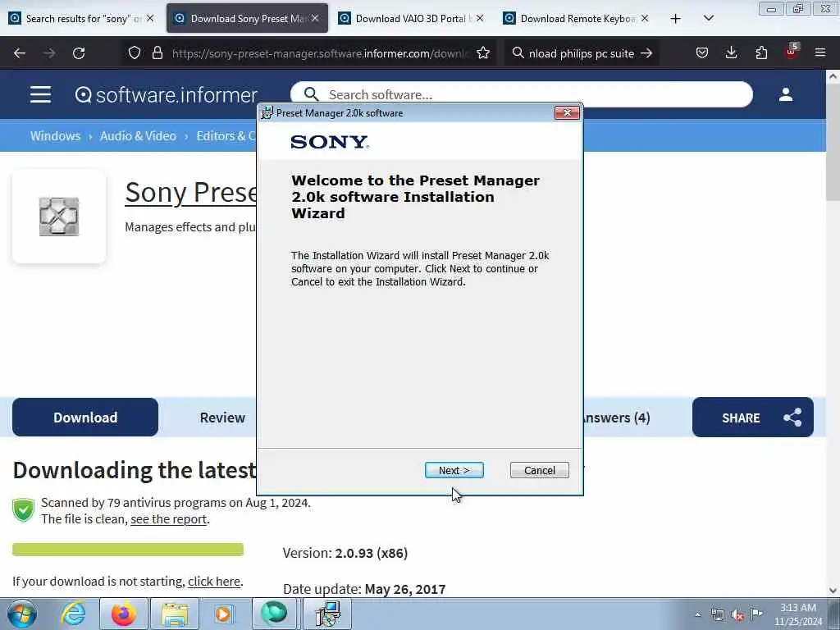Select the Download Sony Preset Manager tab
Viewport: 840px width, 630px height.
(x=247, y=19)
